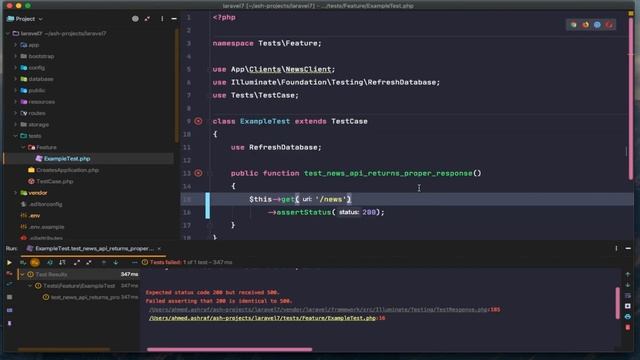Open in Chrome browser icon in editor
This screenshot has width=640, height=360.
[x=573, y=25]
